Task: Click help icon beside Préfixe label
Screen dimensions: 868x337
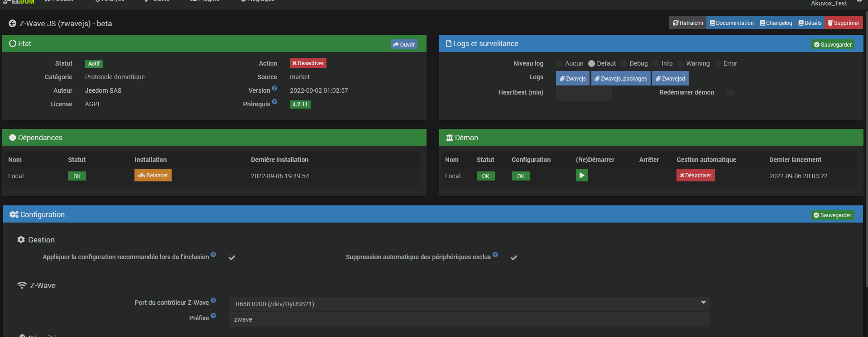Action: coord(213,316)
